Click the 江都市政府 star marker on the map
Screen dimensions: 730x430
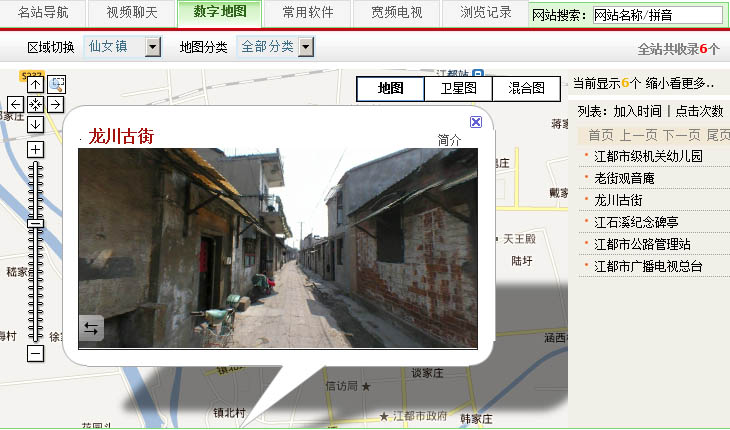384,416
